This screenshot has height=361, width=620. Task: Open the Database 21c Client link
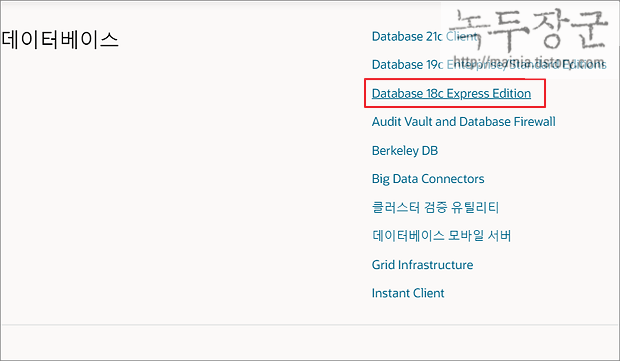click(425, 36)
